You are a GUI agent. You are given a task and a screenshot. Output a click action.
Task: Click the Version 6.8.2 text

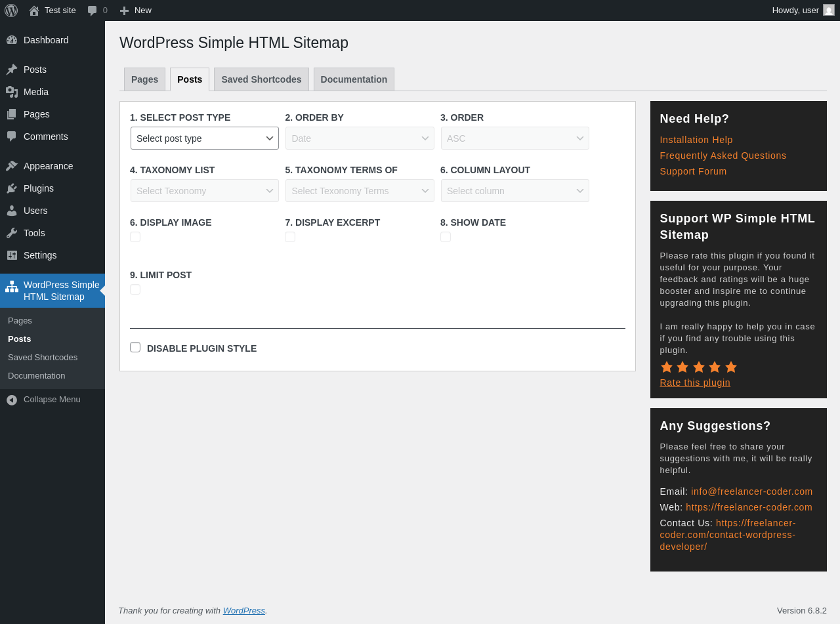pos(802,610)
